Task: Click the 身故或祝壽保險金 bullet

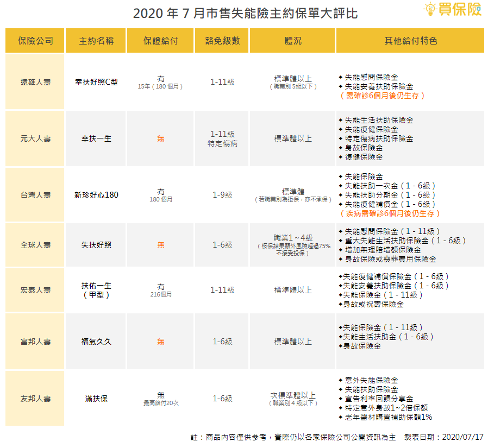Action: tap(371, 304)
